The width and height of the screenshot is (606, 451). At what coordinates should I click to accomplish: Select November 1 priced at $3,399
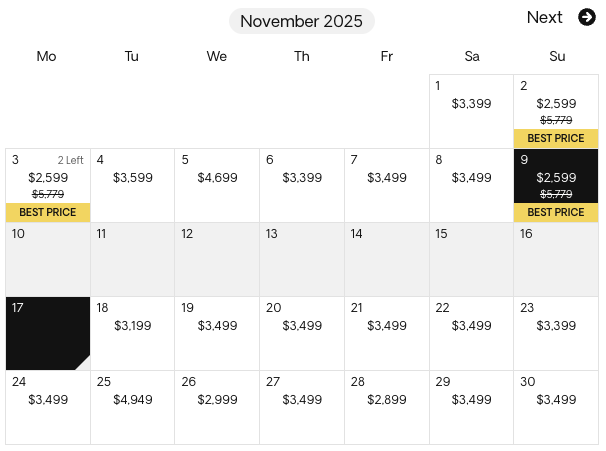[471, 111]
